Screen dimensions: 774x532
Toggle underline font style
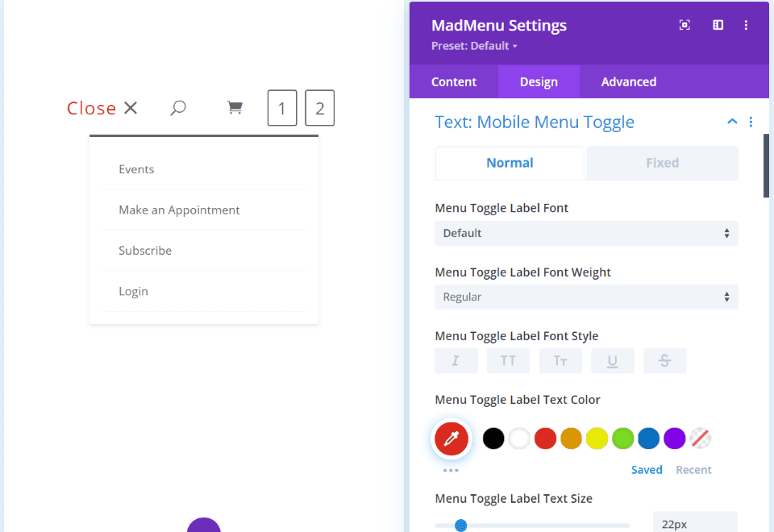point(612,361)
